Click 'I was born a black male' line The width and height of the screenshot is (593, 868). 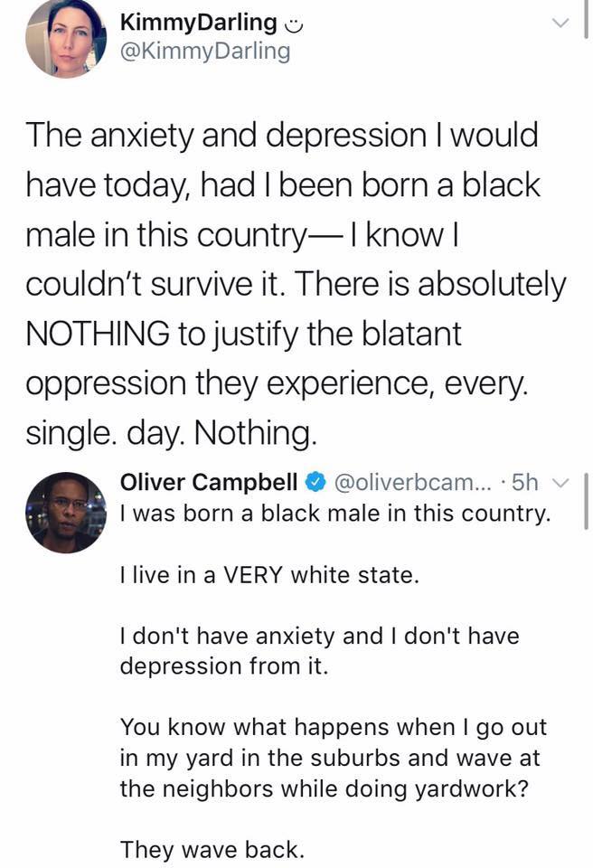tap(335, 514)
